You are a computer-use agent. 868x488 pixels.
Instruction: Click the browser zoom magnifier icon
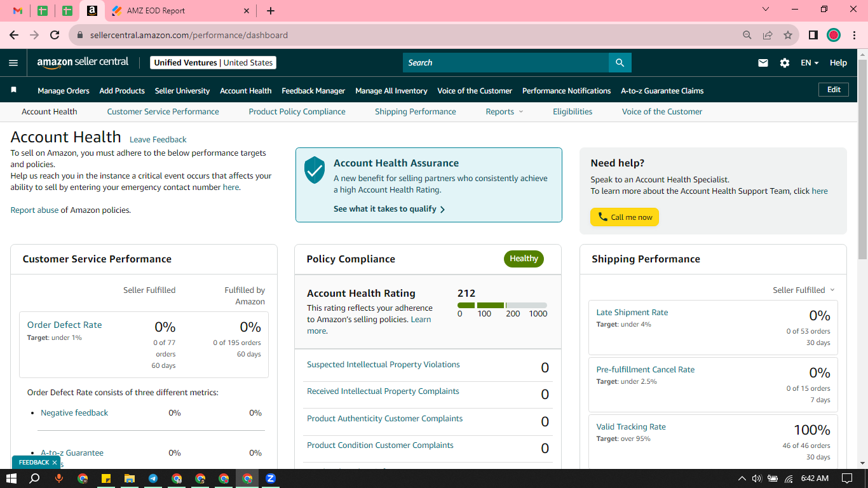747,35
